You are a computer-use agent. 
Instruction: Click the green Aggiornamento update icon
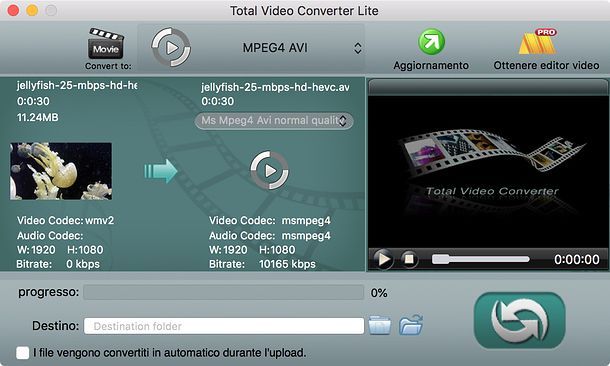point(431,42)
